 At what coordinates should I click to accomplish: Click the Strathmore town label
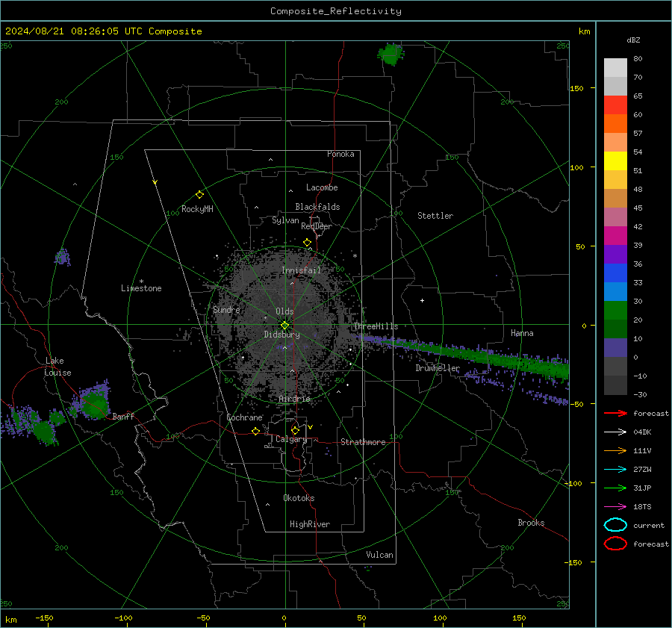coord(363,442)
